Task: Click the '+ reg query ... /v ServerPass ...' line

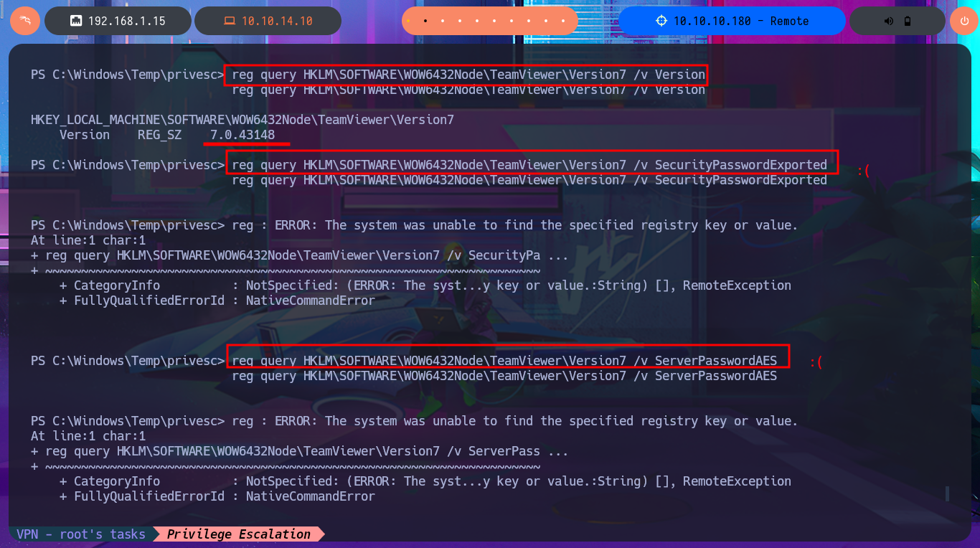Action: point(300,451)
